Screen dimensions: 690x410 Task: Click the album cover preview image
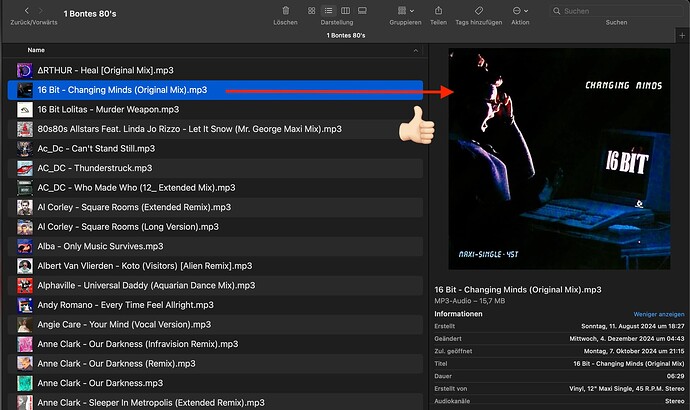click(559, 159)
